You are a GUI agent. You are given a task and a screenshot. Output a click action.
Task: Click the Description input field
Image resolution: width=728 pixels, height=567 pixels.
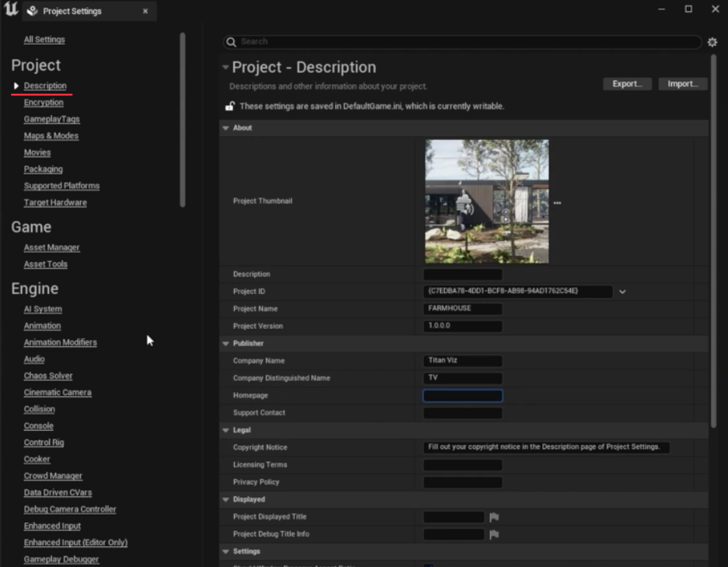(463, 275)
